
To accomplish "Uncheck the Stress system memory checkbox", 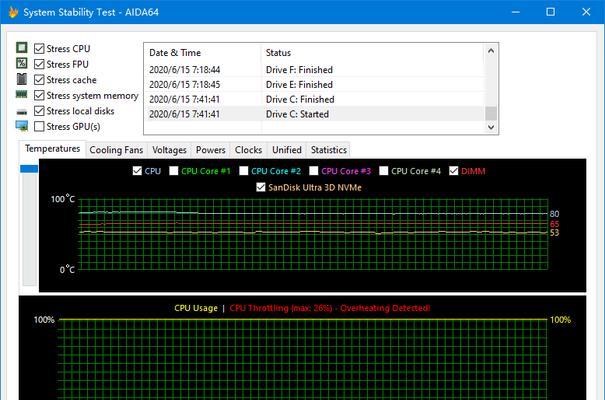I will tap(39, 95).
